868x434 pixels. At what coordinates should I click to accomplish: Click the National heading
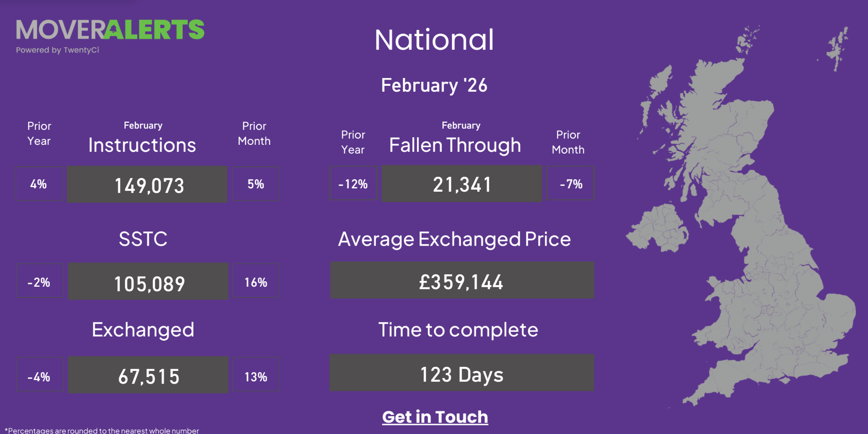[434, 40]
